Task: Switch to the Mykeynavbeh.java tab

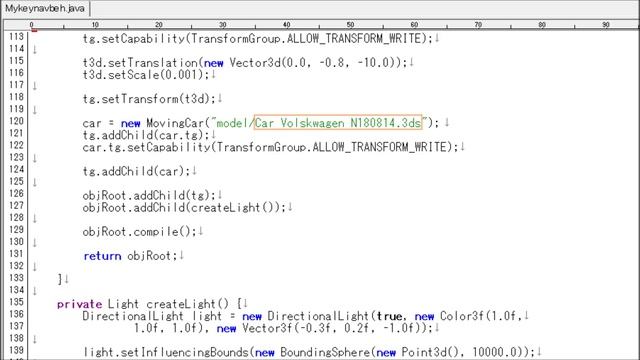Action: pos(45,8)
